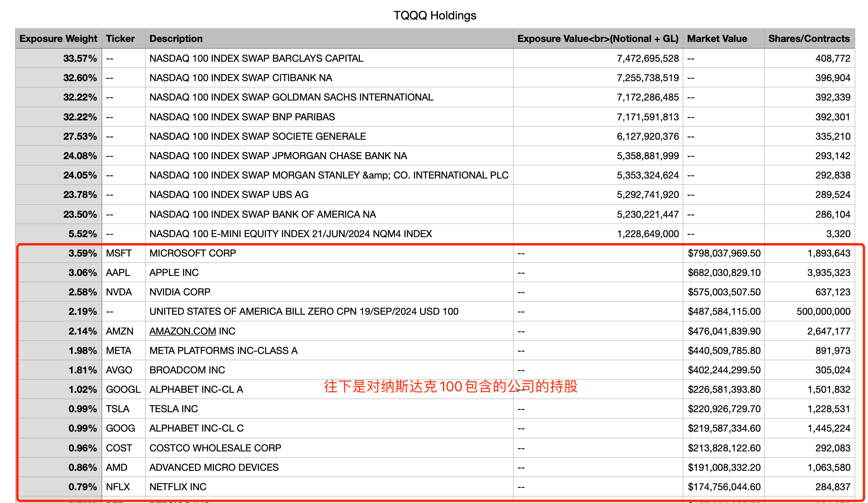Click market value $575,003,507.50

[724, 292]
